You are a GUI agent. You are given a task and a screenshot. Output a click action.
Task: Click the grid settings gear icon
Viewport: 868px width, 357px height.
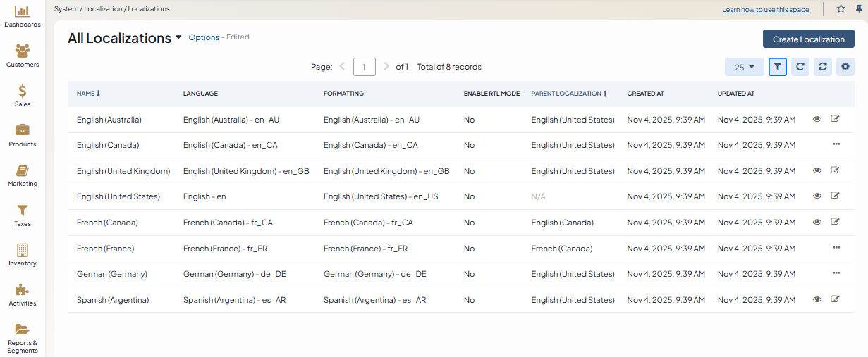(845, 67)
